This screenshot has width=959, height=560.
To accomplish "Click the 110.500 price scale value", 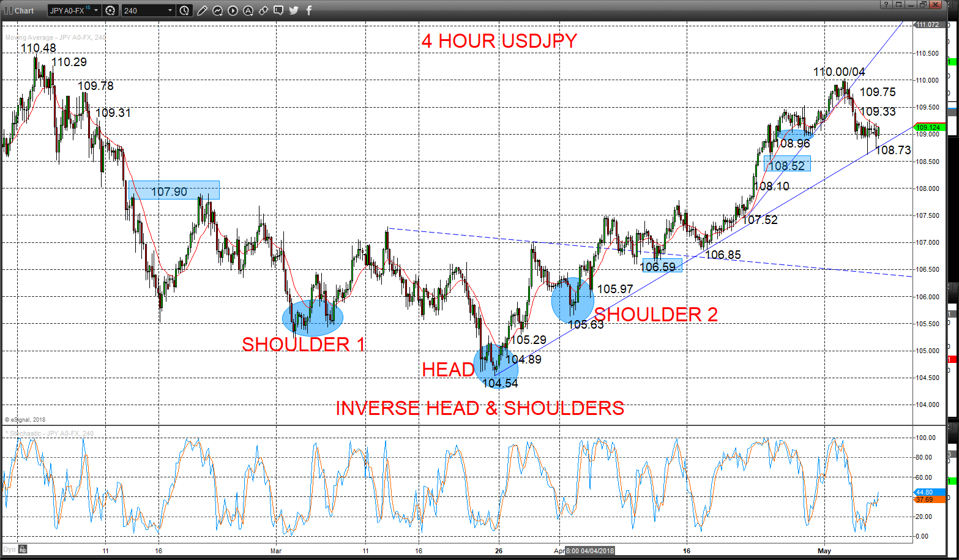I will 927,53.
